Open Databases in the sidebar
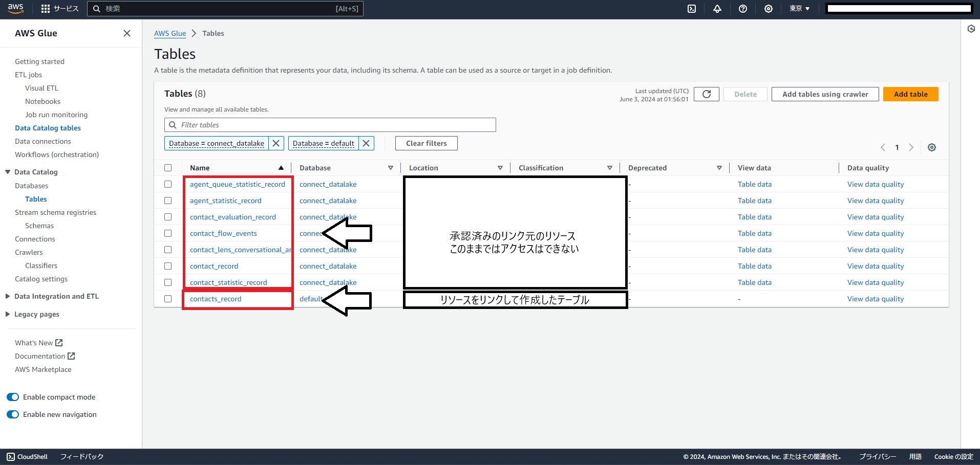Viewport: 980px width, 465px height. pyautogui.click(x=31, y=186)
